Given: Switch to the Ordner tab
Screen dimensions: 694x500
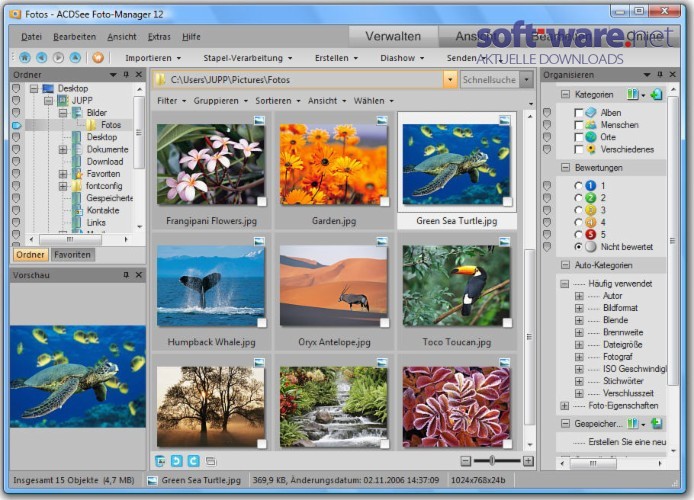Looking at the screenshot, I should 30,255.
